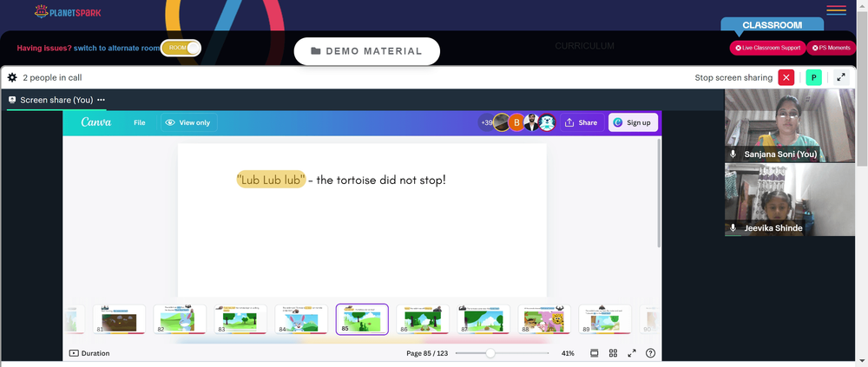Viewport: 868px width, 367px height.
Task: Click the orange B collaborator avatar
Action: coord(516,123)
